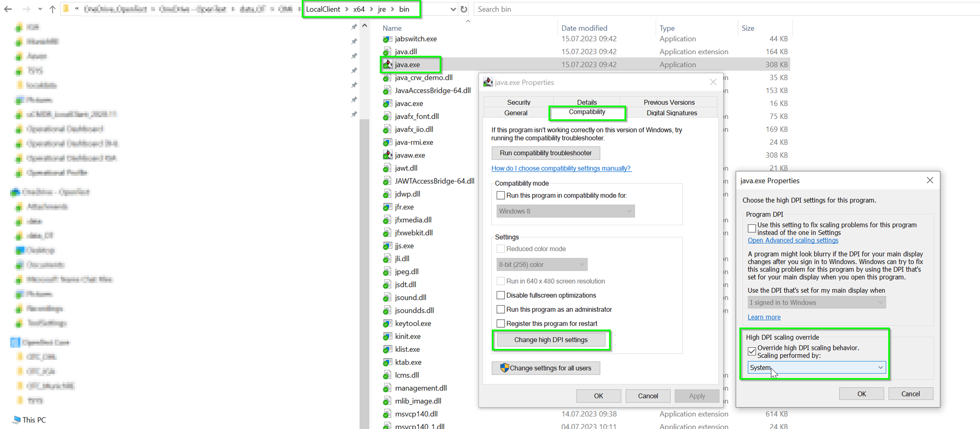Click Run compatibility troubleshooter
This screenshot has width=980, height=429.
(545, 153)
